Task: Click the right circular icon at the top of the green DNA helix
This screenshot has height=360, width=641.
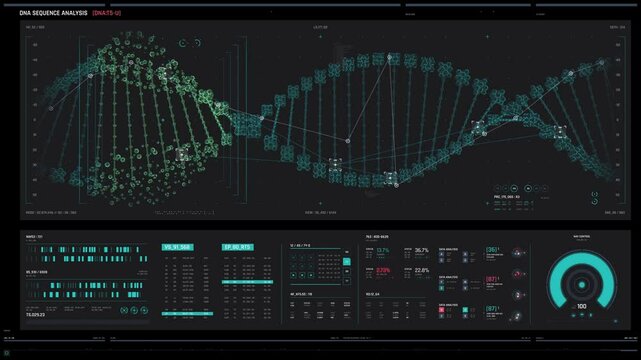Action: (x=197, y=43)
